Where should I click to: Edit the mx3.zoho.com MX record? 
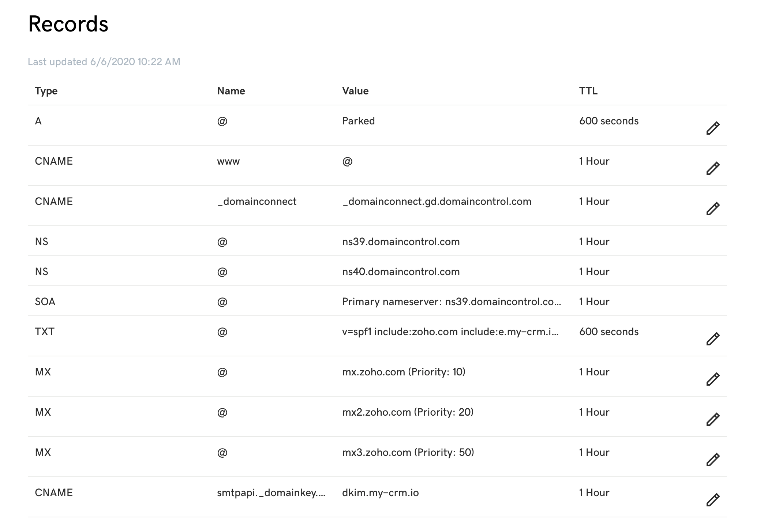[x=713, y=460]
